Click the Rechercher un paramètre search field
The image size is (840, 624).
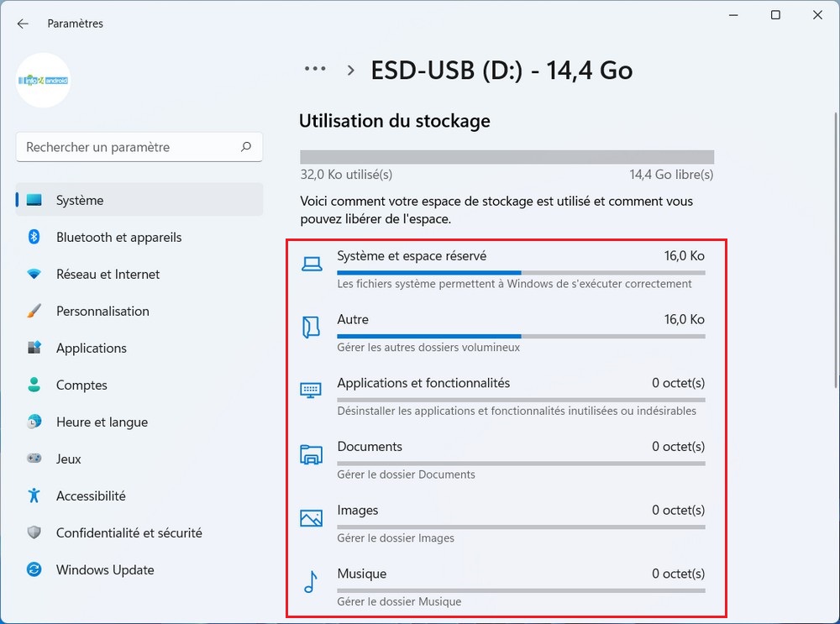139,147
